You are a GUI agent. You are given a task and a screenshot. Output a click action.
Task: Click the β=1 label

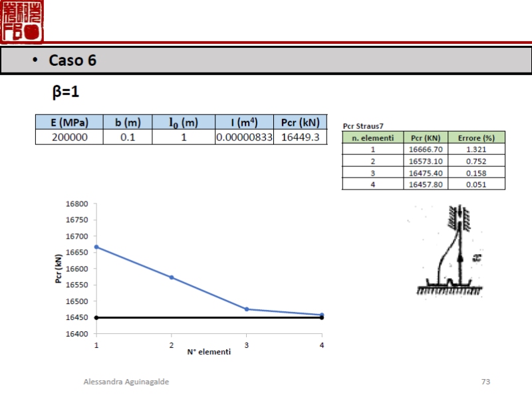pos(66,92)
